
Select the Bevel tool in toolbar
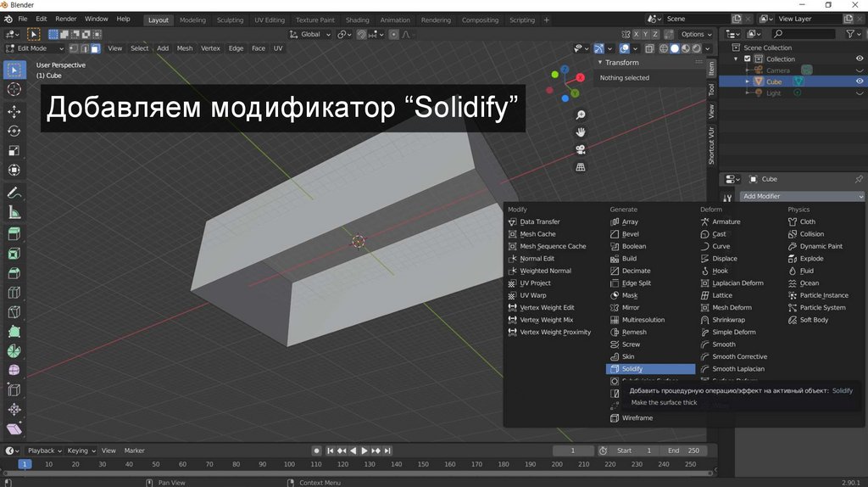(14, 273)
